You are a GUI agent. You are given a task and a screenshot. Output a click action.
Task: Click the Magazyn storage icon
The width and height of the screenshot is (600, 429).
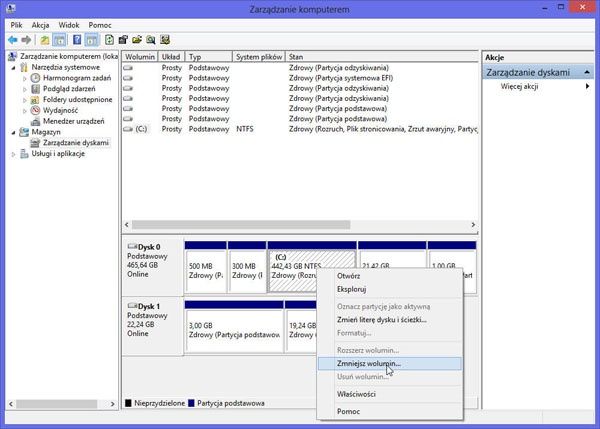[x=24, y=132]
